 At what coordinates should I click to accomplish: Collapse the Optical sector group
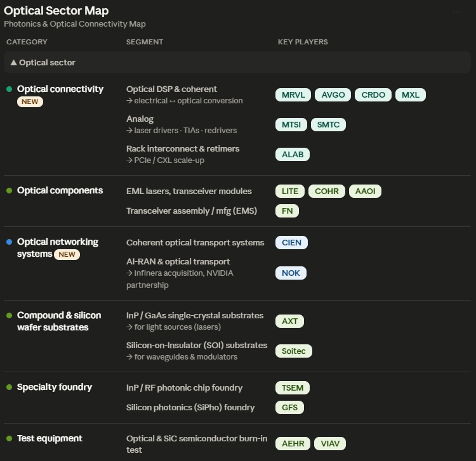click(x=237, y=63)
